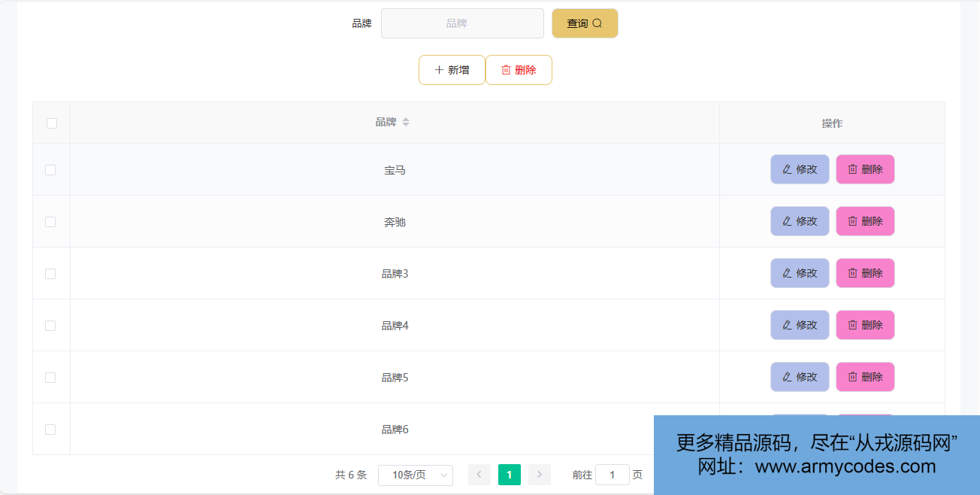Image resolution: width=980 pixels, height=495 pixels.
Task: Click the 操作 column header
Action: (832, 123)
